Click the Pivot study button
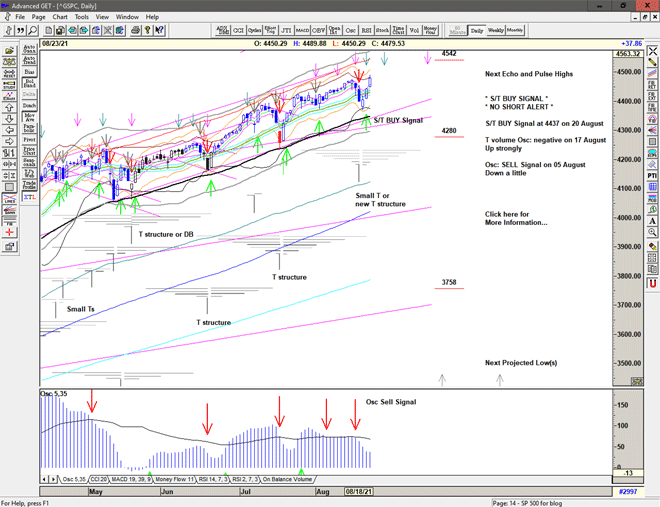 point(28,138)
